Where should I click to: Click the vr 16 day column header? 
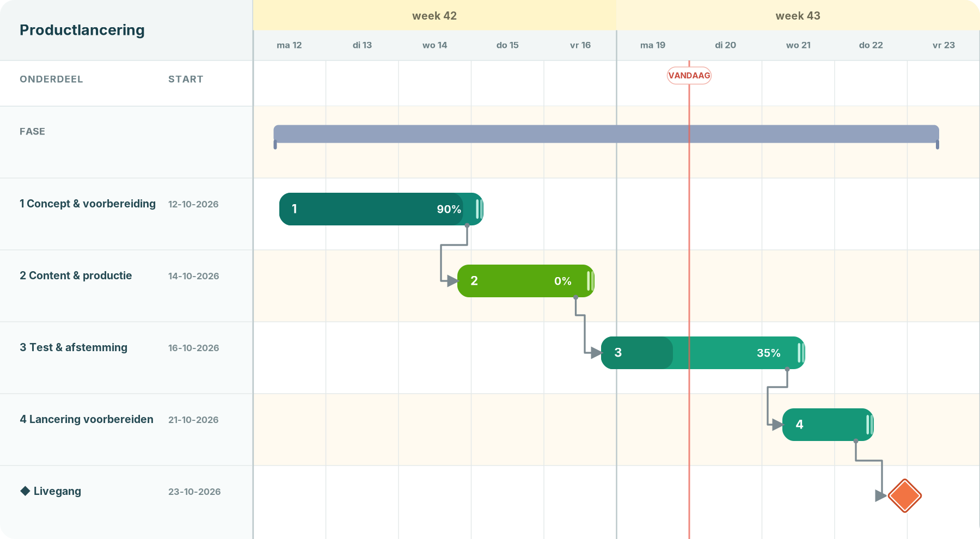coord(580,45)
